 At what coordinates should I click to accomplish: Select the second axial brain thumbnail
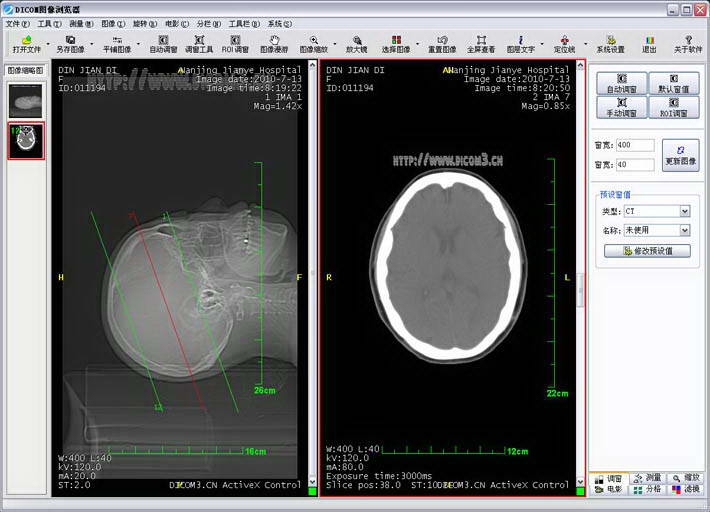26,140
